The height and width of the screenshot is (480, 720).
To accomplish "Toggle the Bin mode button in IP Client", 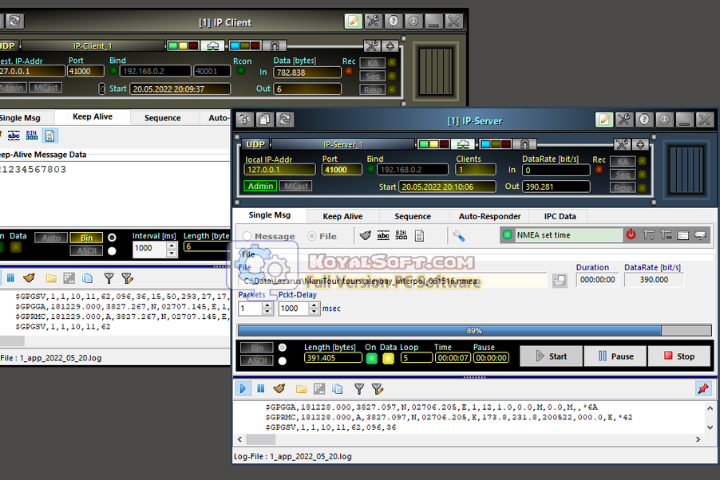I will 86,237.
